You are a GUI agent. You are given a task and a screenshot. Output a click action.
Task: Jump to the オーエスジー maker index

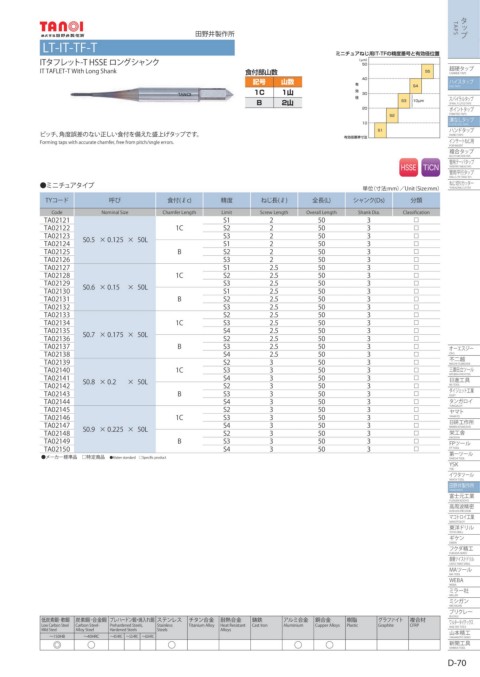pos(462,349)
